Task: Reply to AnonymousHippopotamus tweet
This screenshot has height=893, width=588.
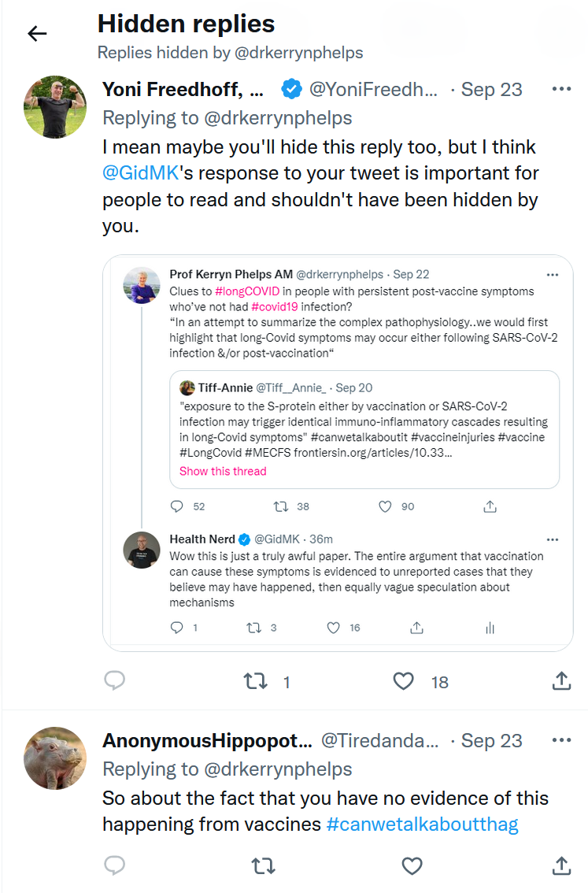Action: pyautogui.click(x=115, y=866)
